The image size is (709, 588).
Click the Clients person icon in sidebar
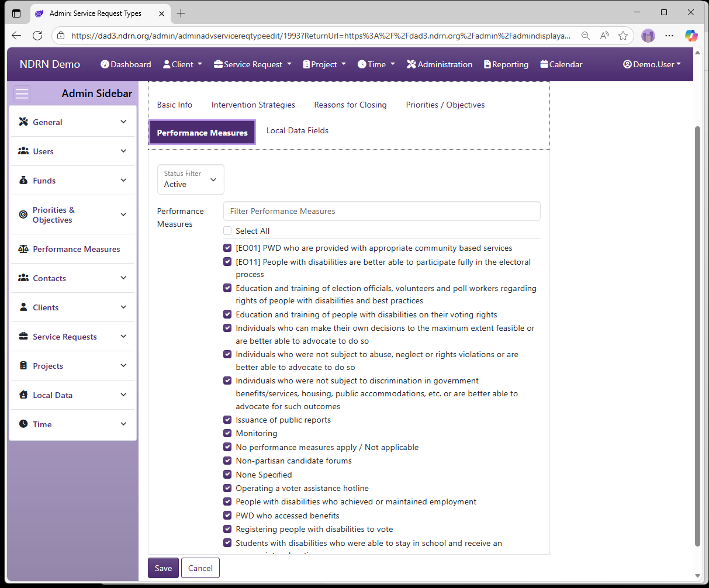point(23,307)
